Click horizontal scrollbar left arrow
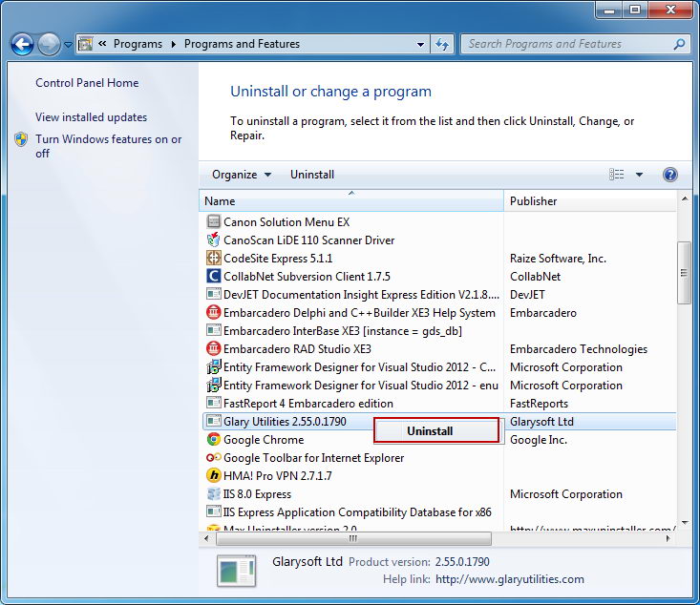This screenshot has width=700, height=605. 206,538
